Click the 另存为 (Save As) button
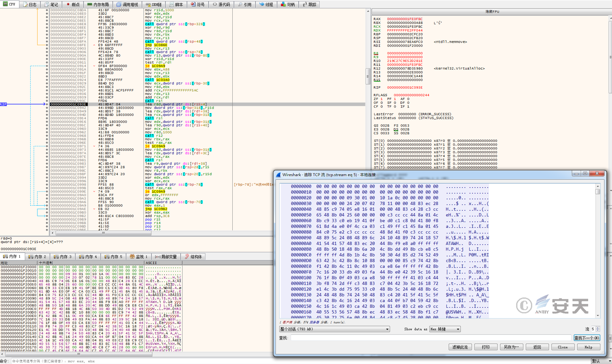This screenshot has width=612, height=364. point(511,347)
